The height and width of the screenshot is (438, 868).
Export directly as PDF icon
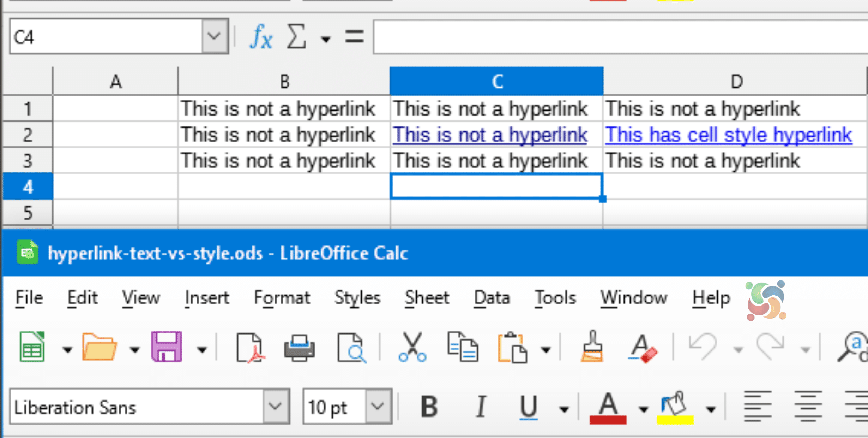click(250, 348)
